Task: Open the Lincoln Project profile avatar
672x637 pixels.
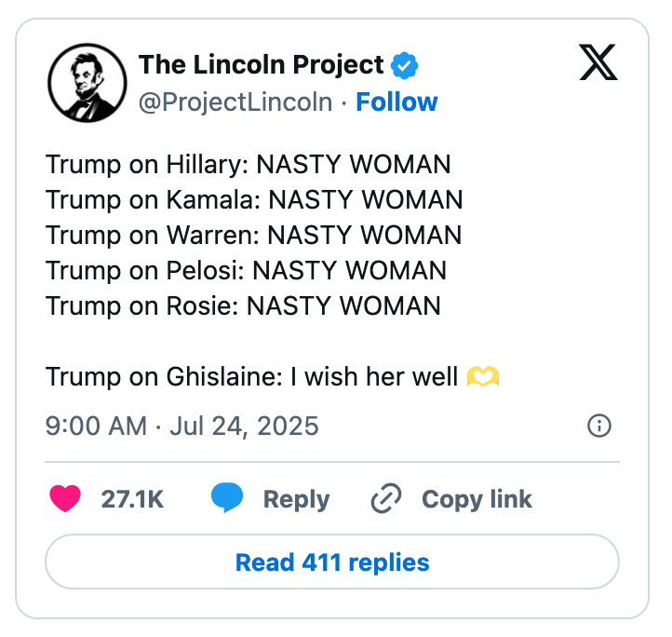Action: tap(84, 84)
